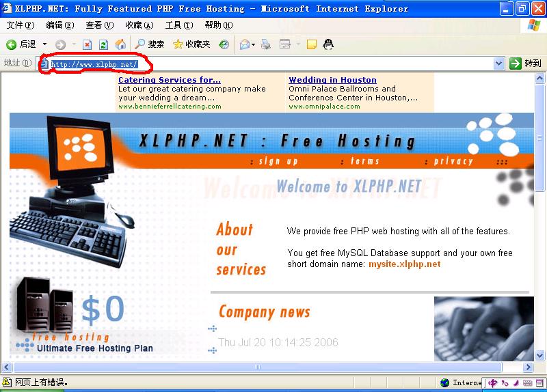Open the yellow note discuss icon
Image resolution: width=547 pixels, height=392 pixels.
click(311, 44)
